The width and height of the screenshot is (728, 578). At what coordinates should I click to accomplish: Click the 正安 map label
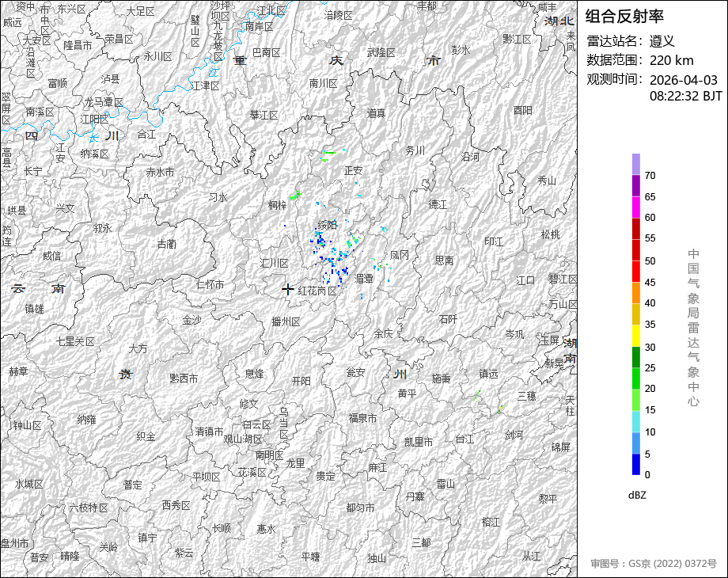coord(354,170)
